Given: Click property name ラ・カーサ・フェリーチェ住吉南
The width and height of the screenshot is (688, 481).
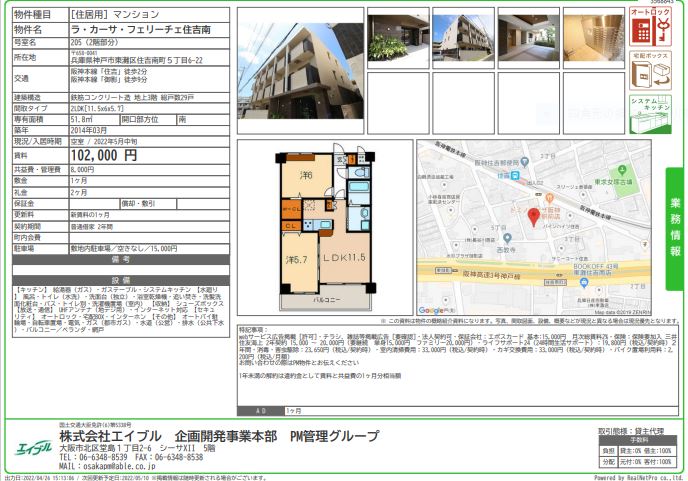Looking at the screenshot, I should 140,29.
